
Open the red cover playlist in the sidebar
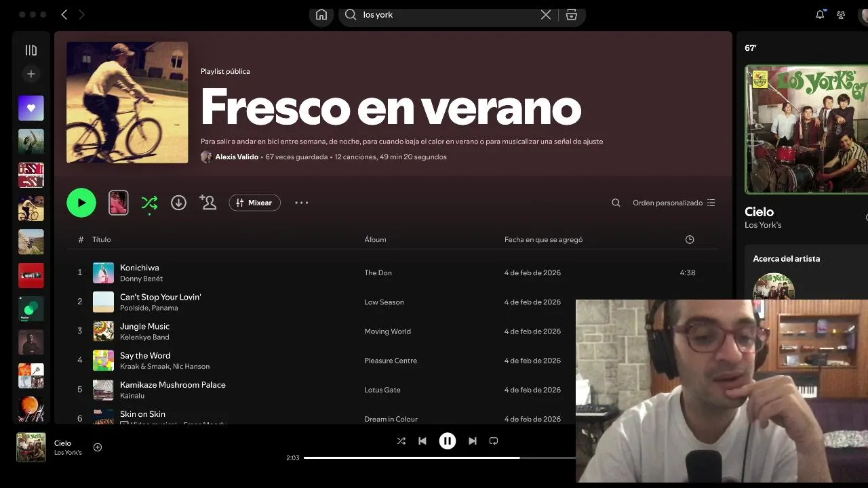(31, 275)
